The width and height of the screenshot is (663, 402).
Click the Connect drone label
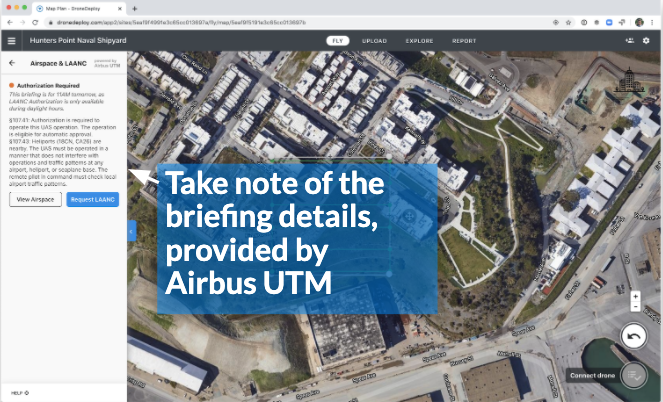coord(592,375)
